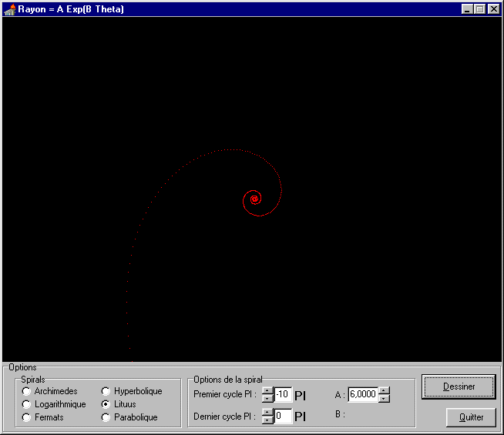Decrease Dernier cycle PI with down arrow
The height and width of the screenshot is (435, 504).
(x=267, y=420)
